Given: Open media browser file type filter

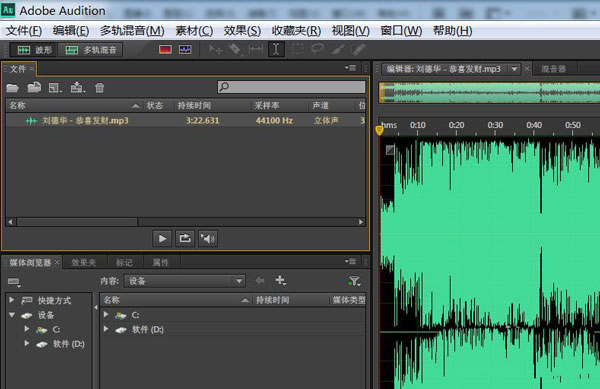Looking at the screenshot, I should [x=354, y=281].
